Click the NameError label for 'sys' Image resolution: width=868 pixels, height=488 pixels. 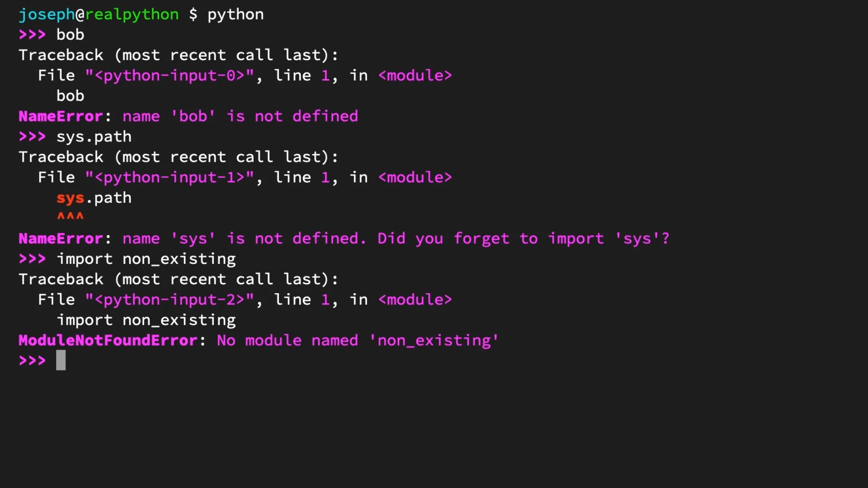pos(61,239)
